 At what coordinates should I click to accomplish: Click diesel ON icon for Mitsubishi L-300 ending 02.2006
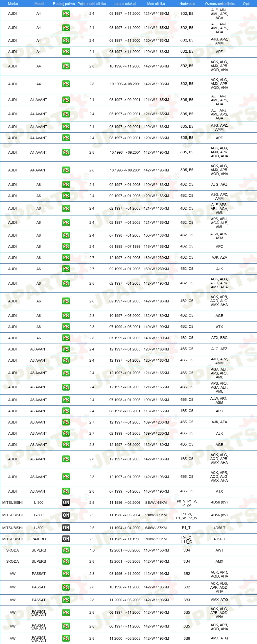click(x=66, y=502)
